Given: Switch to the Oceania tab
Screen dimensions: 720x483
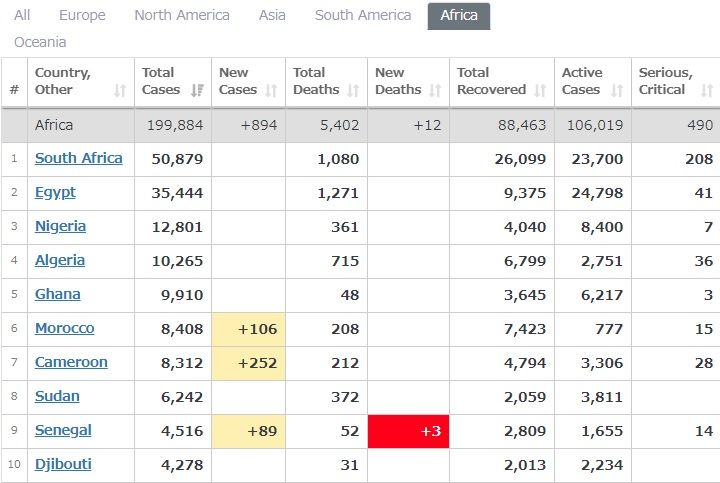Looking at the screenshot, I should coord(40,42).
